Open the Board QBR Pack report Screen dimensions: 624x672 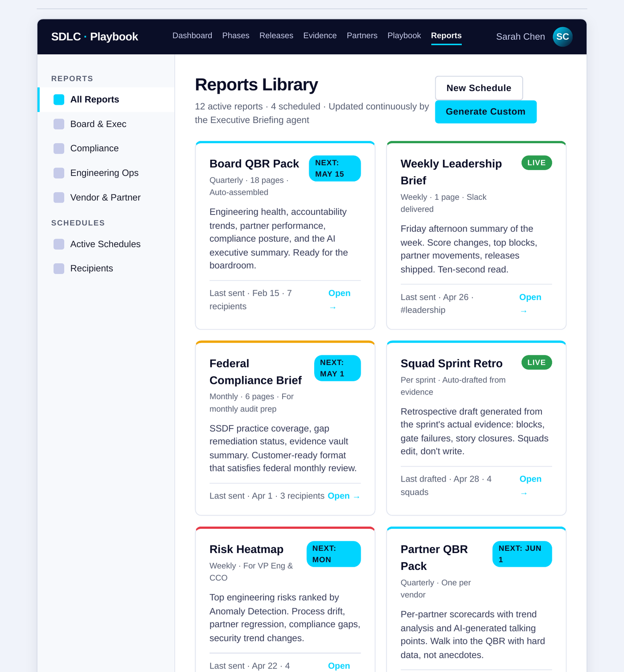(x=339, y=300)
